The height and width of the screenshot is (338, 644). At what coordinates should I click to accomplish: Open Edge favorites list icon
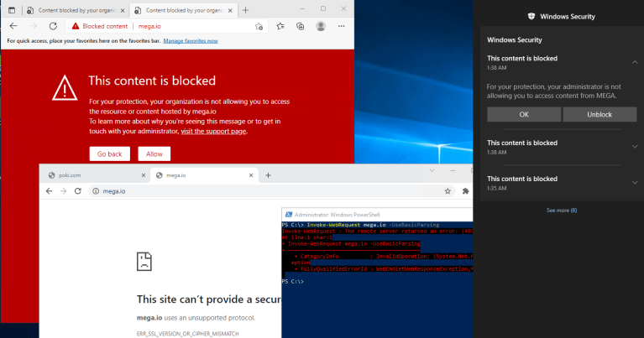pyautogui.click(x=280, y=26)
